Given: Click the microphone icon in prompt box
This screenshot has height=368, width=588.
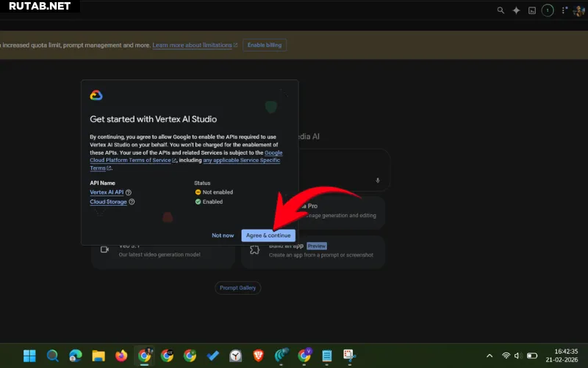Looking at the screenshot, I should (x=378, y=180).
